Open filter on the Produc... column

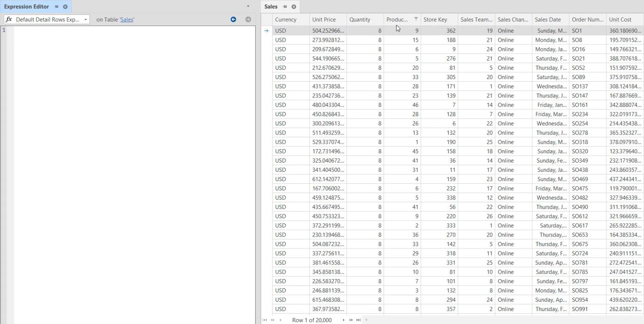416,19
